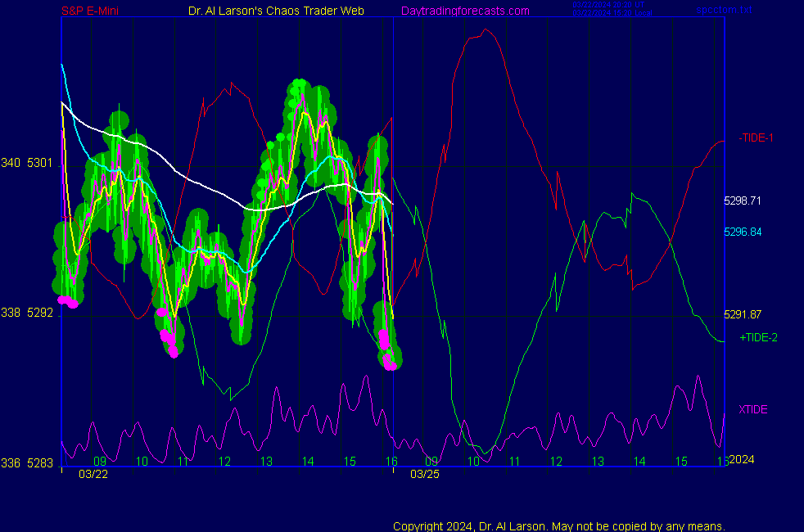Click the Daytradingforecasts.com link
804x532 pixels.
tap(464, 11)
